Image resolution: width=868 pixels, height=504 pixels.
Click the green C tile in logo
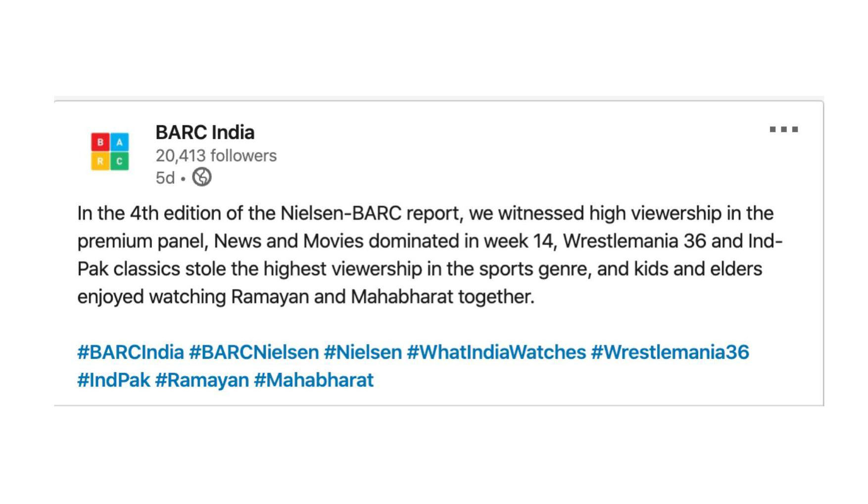click(119, 161)
